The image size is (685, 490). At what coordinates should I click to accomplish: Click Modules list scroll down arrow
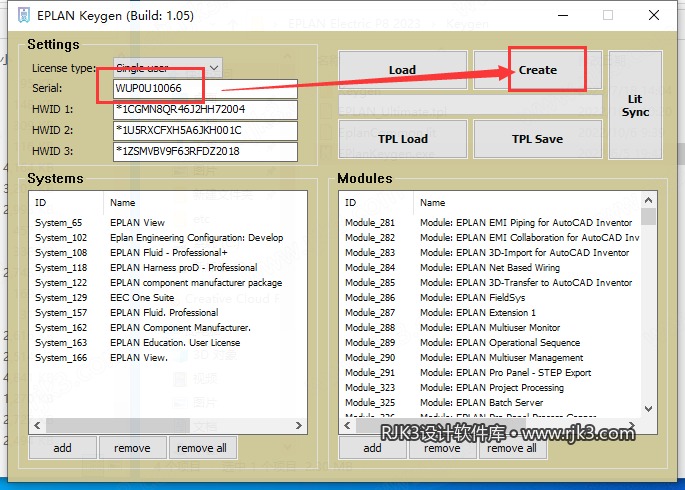tap(649, 409)
